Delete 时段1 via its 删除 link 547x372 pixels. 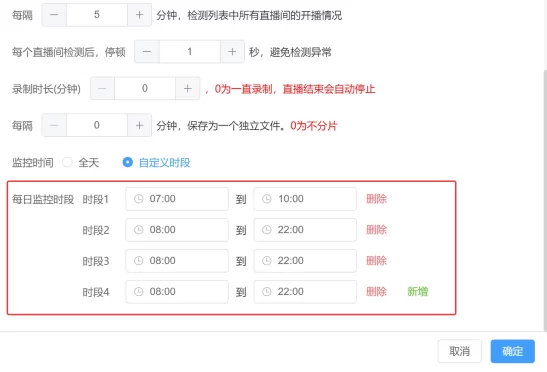coord(376,199)
